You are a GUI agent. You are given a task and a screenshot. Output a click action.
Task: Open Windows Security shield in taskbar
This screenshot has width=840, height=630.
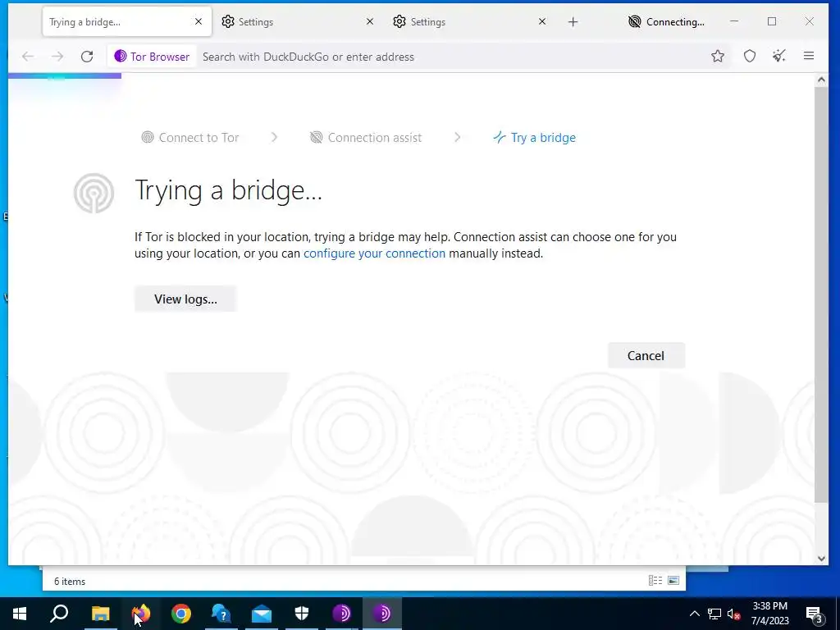coord(302,614)
